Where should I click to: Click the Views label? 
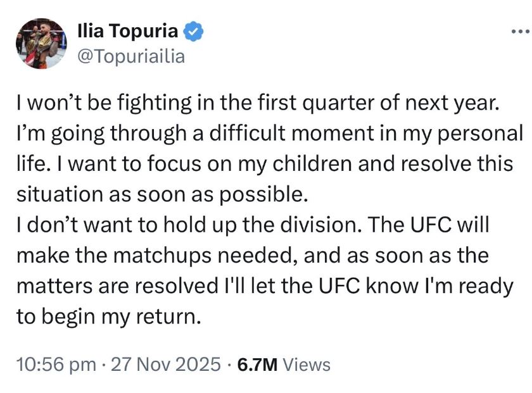tap(307, 365)
